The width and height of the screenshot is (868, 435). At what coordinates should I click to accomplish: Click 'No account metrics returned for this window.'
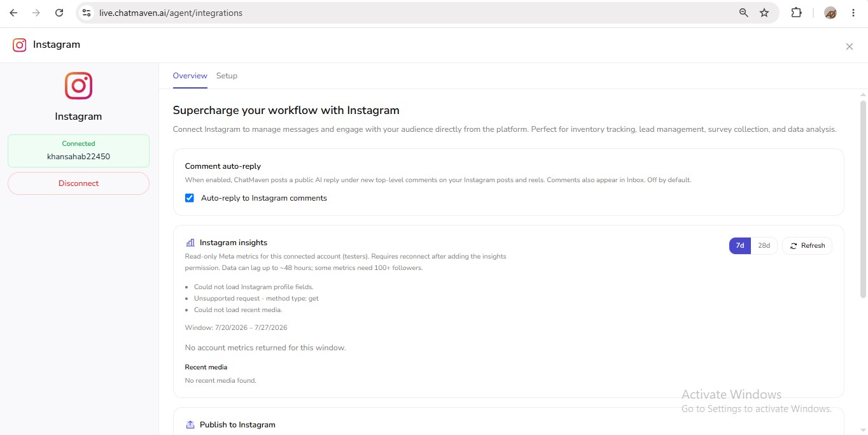(265, 348)
